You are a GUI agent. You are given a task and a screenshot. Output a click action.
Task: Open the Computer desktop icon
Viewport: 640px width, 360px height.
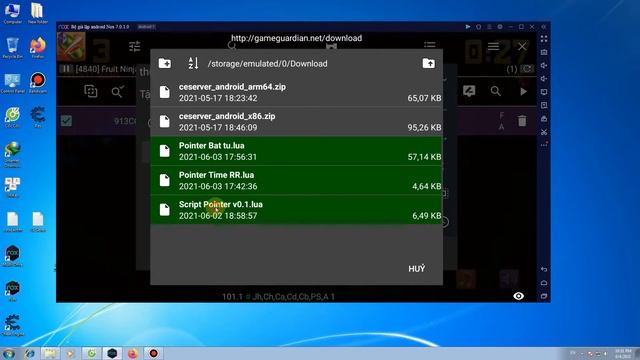coord(12,13)
